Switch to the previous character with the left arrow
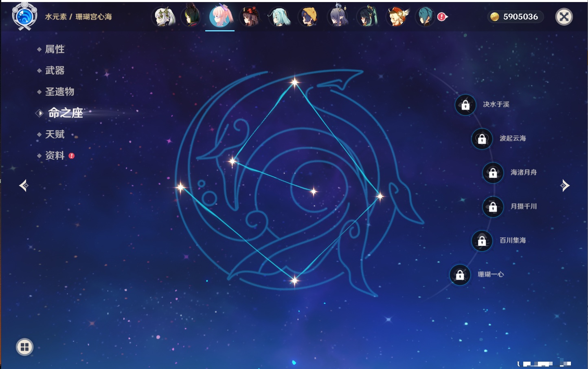The width and height of the screenshot is (588, 369). [24, 186]
